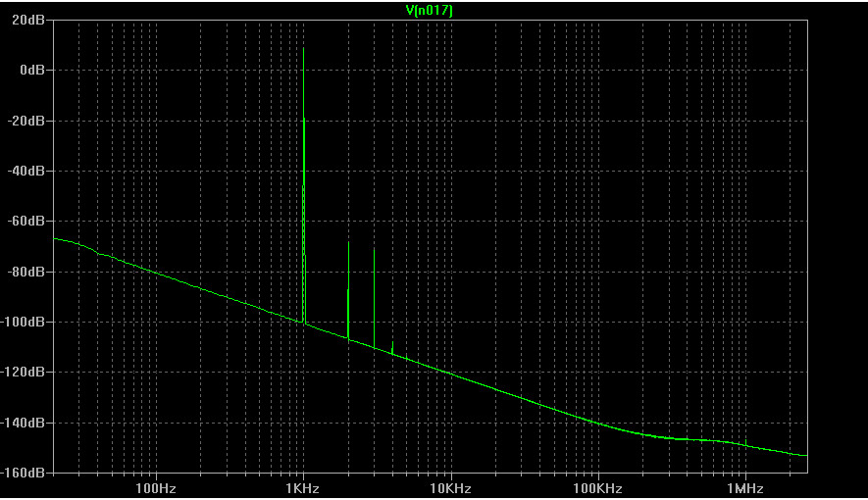Select the 0dB axis label
Screen dimensions: 868x500
32,71
